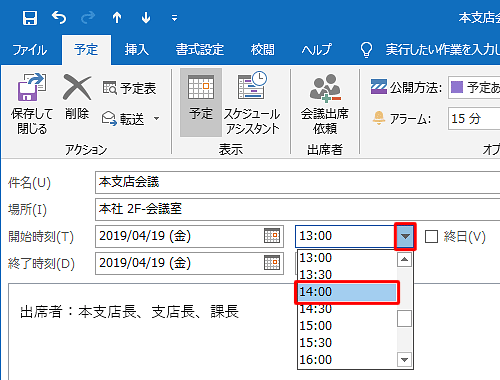Viewport: 500px width, 380px height.
Task: Click the lightbulb Tell Me icon
Action: pyautogui.click(x=366, y=50)
